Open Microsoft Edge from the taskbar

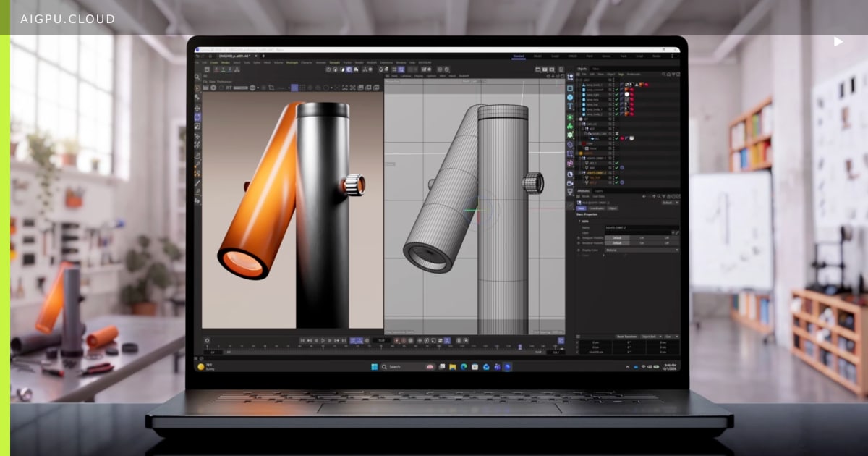(x=464, y=367)
